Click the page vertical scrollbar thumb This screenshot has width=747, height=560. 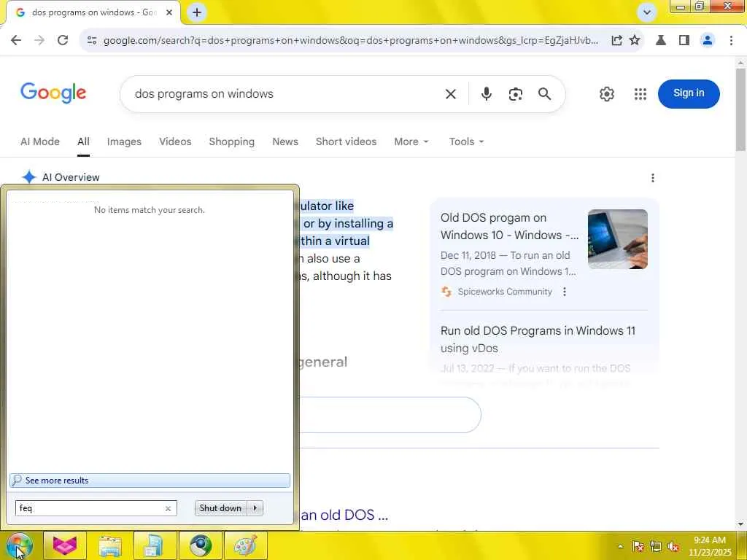point(741,109)
